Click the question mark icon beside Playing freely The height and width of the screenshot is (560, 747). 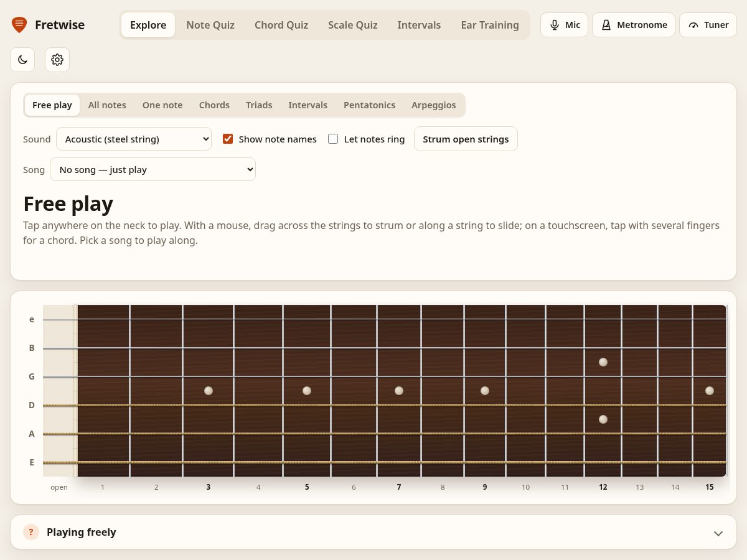click(31, 532)
